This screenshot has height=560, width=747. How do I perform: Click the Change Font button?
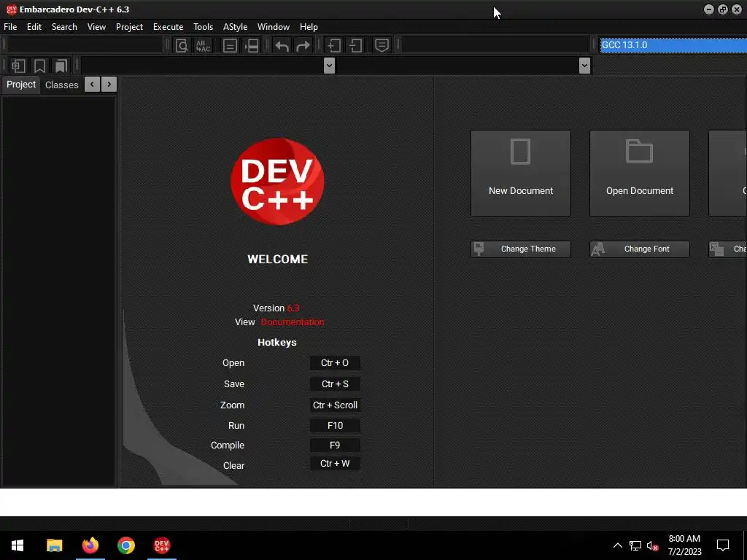pos(640,249)
